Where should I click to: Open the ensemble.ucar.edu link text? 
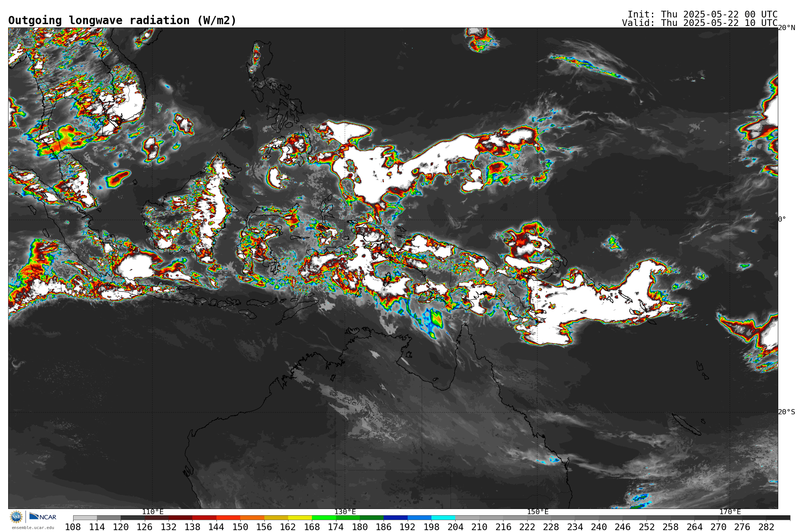click(33, 528)
